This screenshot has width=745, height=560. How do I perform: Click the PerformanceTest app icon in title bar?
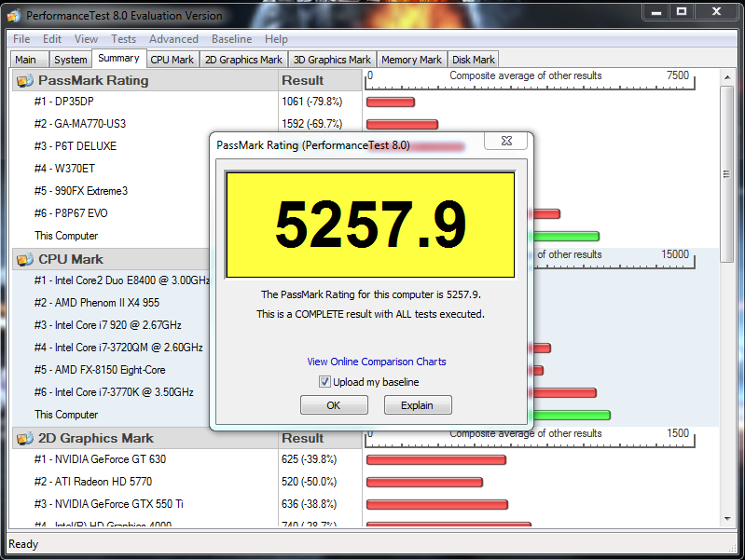coord(13,15)
